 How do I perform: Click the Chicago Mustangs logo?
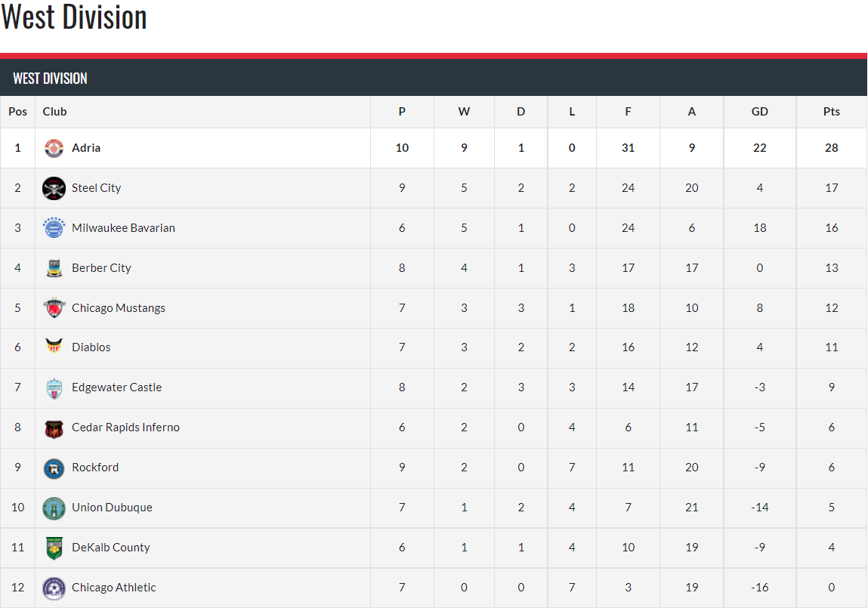pos(54,308)
